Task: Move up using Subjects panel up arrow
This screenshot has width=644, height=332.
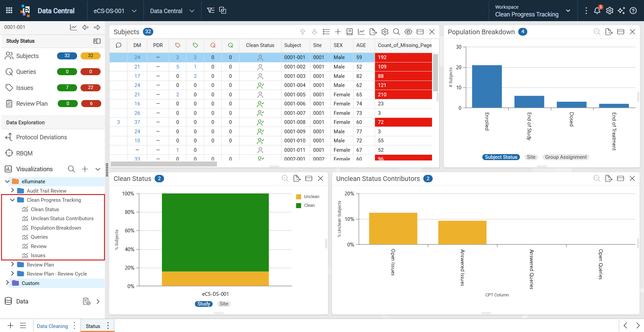Action: point(303,32)
